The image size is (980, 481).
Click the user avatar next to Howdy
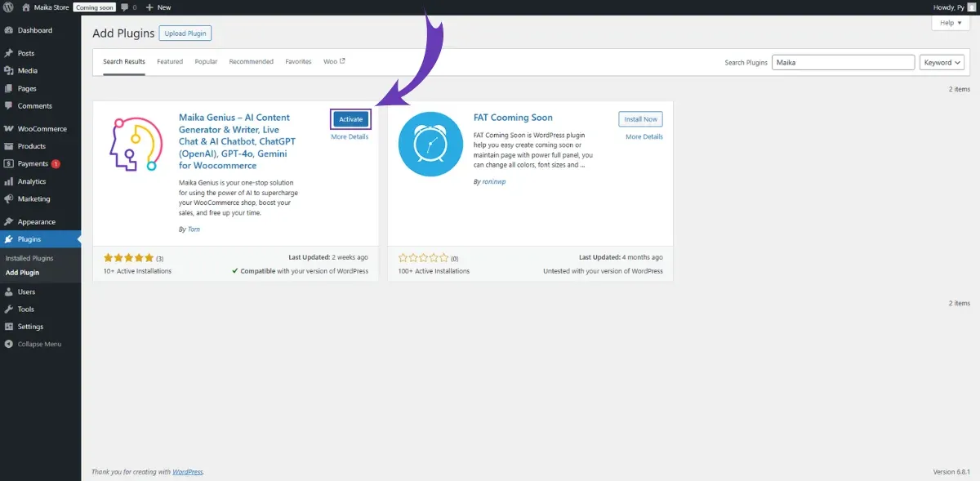pos(970,7)
